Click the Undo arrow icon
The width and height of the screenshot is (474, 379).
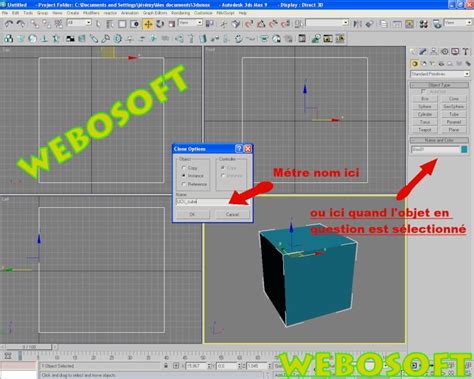tap(9, 24)
